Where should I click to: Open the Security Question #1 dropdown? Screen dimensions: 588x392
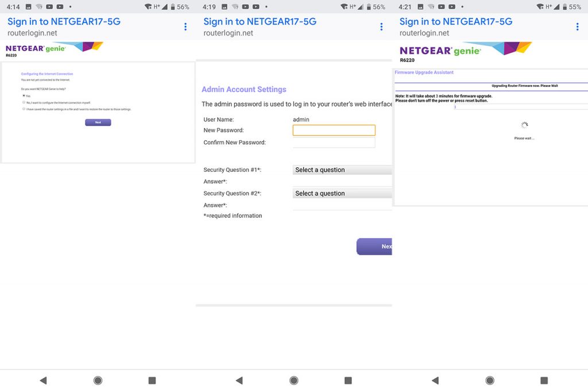click(342, 170)
